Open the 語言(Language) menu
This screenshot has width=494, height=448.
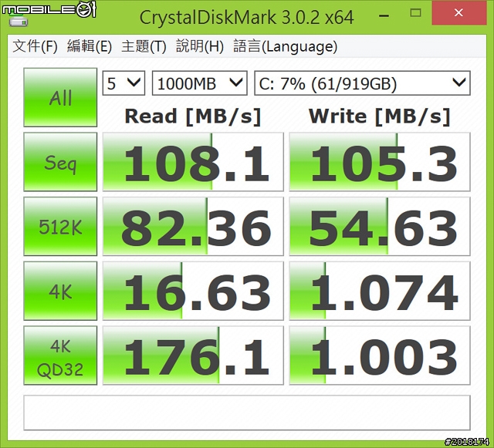point(286,46)
